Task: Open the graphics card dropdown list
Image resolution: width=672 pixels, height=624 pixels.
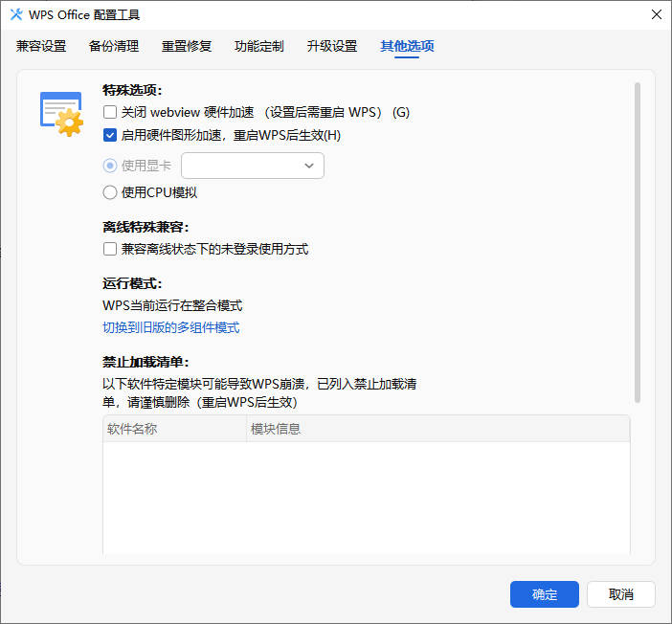Action: (253, 166)
